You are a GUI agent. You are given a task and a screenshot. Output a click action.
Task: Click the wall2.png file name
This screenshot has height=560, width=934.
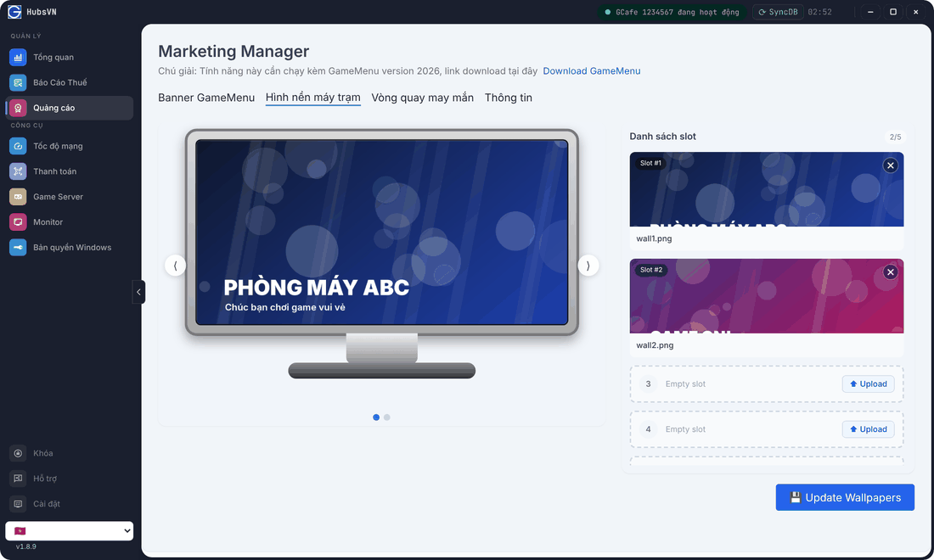point(655,345)
